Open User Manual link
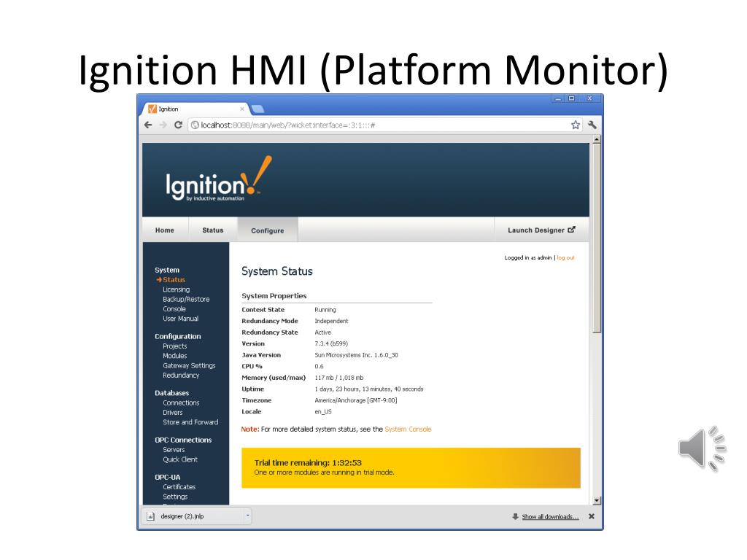Screen dimensions: 747x560 point(181,319)
